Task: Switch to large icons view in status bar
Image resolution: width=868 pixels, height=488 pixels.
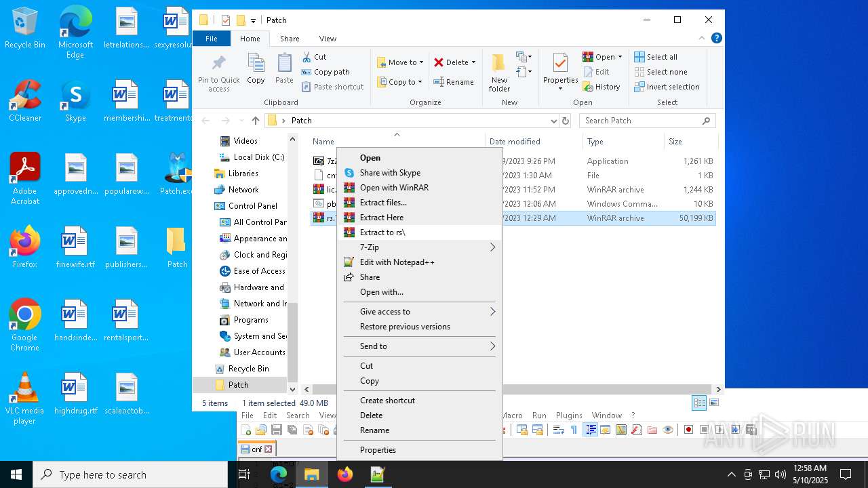Action: [713, 403]
